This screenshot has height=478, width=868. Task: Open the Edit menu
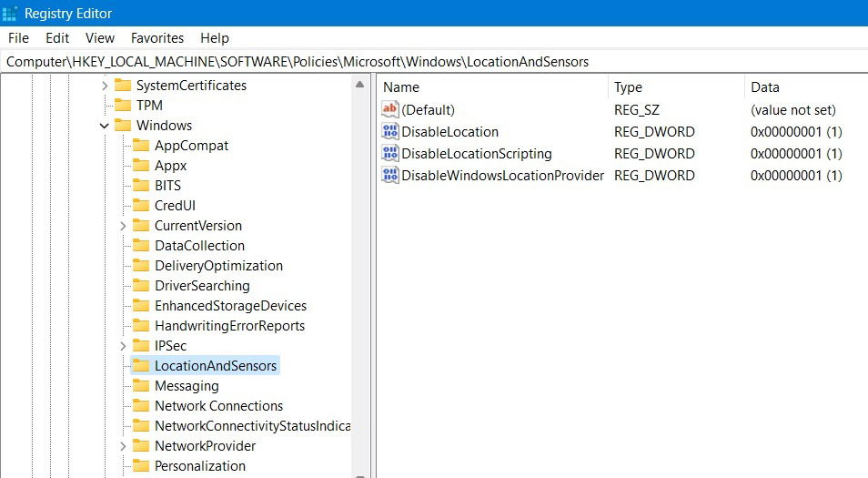[x=57, y=37]
